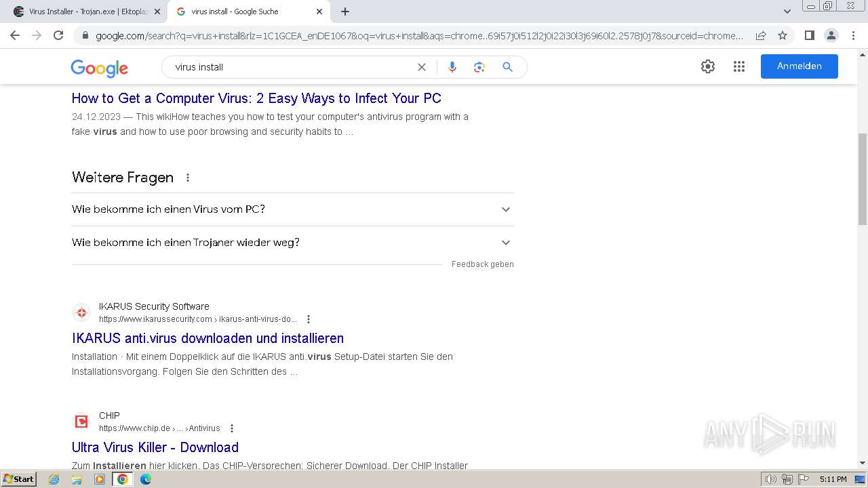Click the ikarussecurity.com URL breadcrumb

(x=198, y=319)
